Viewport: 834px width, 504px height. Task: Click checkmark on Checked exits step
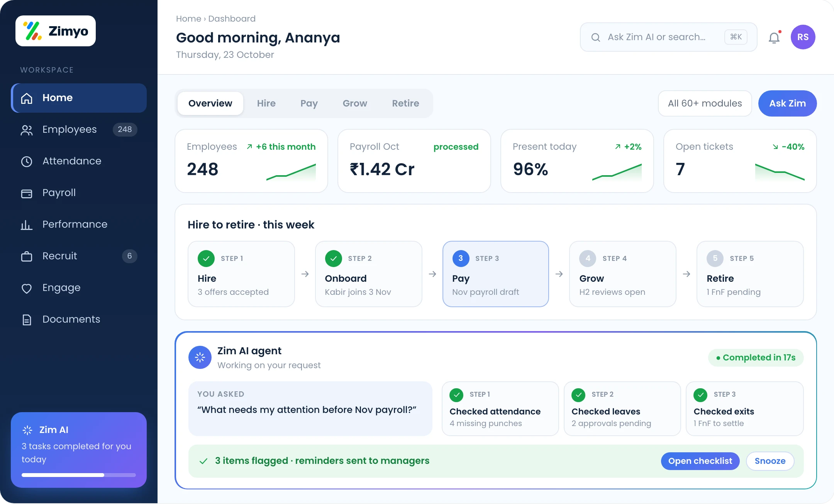point(700,395)
